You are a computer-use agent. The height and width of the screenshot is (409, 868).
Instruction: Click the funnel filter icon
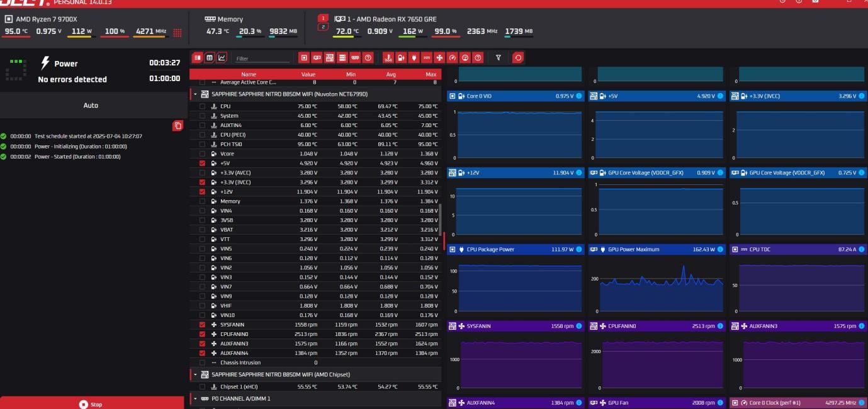[x=499, y=58]
